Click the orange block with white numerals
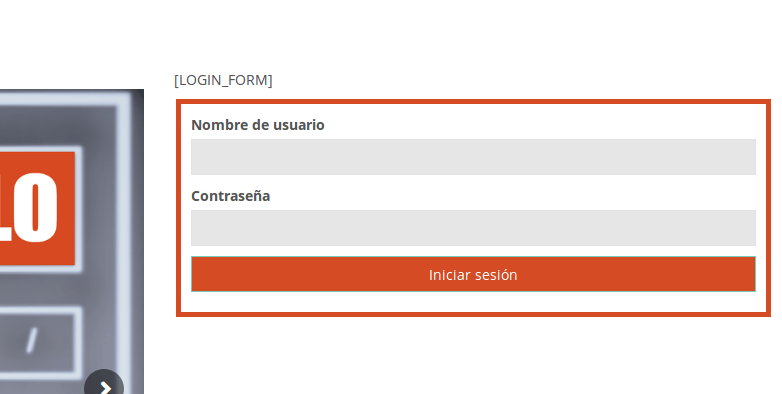 (37, 208)
